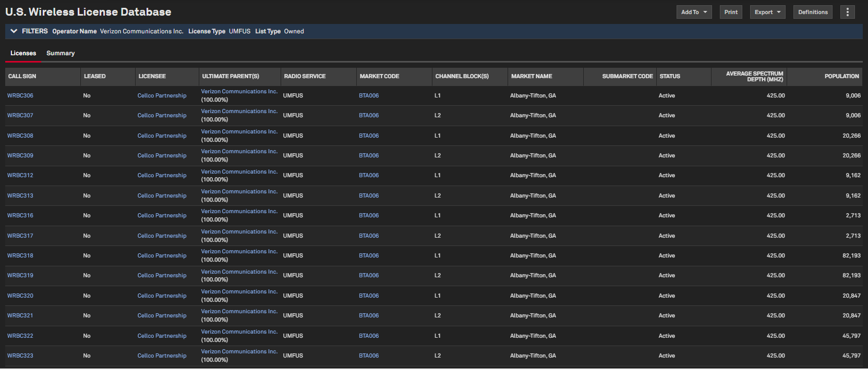Select the Licenses tab
This screenshot has width=868, height=369.
(23, 53)
